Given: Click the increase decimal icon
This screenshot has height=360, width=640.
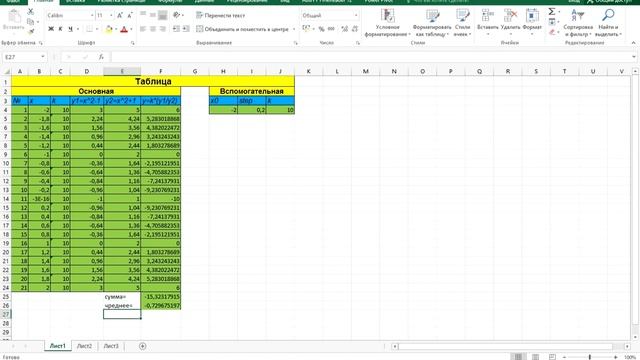Looking at the screenshot, I should coord(345,29).
